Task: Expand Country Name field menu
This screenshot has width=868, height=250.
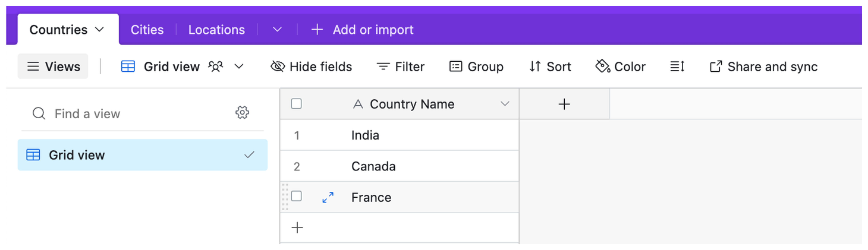Action: click(x=504, y=104)
